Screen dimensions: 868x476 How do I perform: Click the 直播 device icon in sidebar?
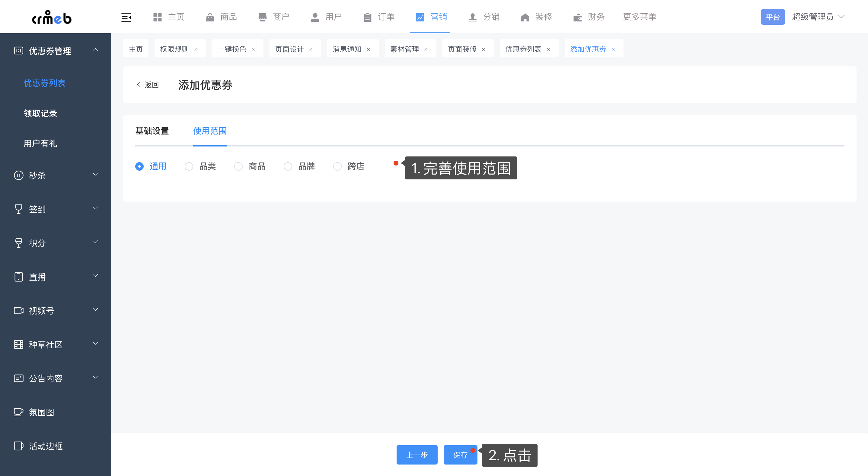(18, 277)
